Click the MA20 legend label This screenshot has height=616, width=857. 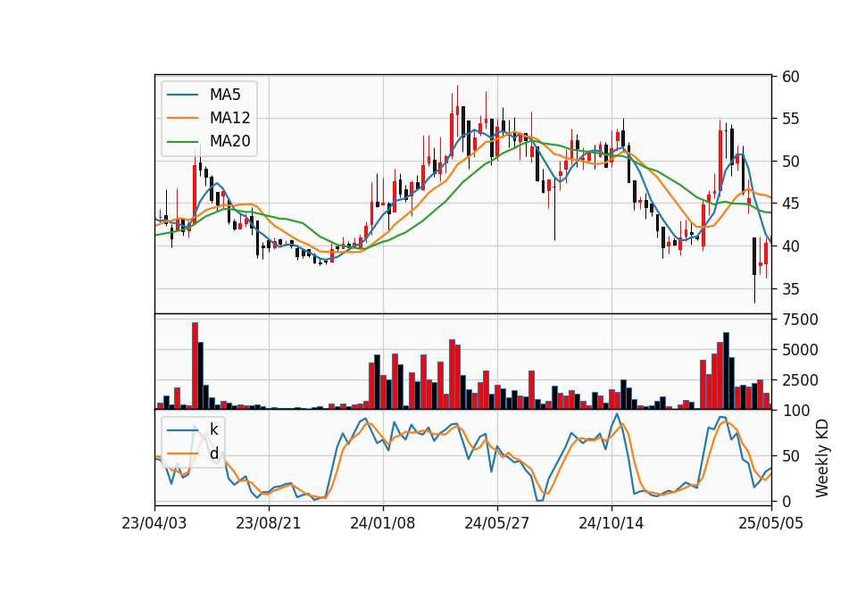click(x=229, y=141)
